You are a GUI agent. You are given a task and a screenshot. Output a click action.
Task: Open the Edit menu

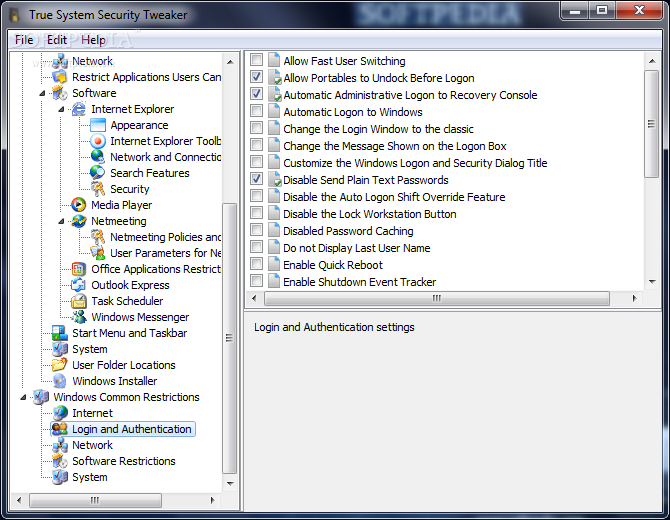point(57,40)
